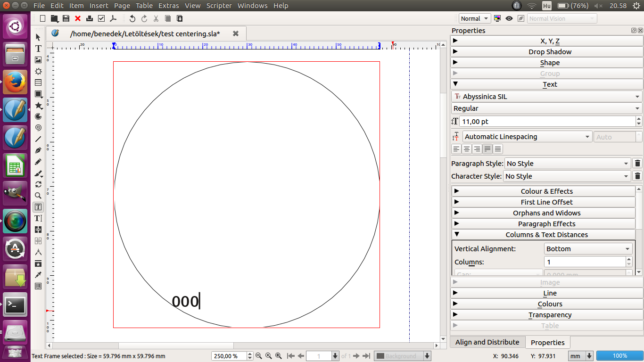
Task: Click the Print document icon
Action: click(x=90, y=19)
